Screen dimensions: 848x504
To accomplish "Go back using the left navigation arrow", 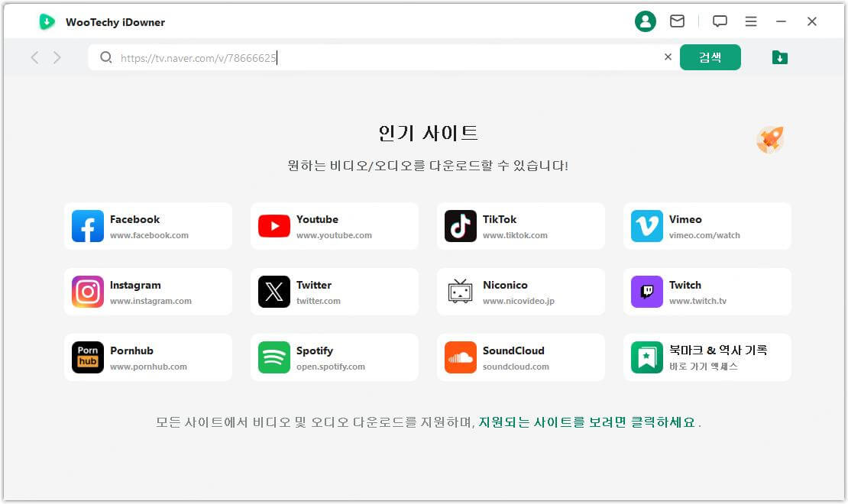I will coord(34,57).
